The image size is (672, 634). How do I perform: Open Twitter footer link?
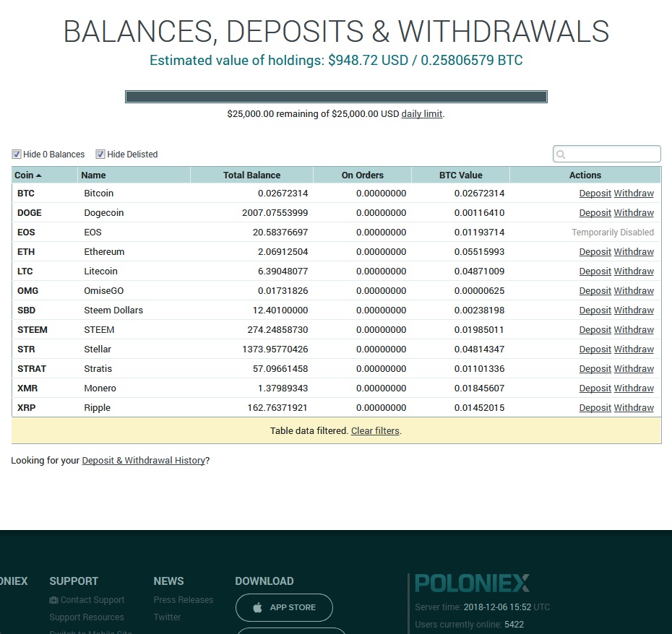[167, 617]
